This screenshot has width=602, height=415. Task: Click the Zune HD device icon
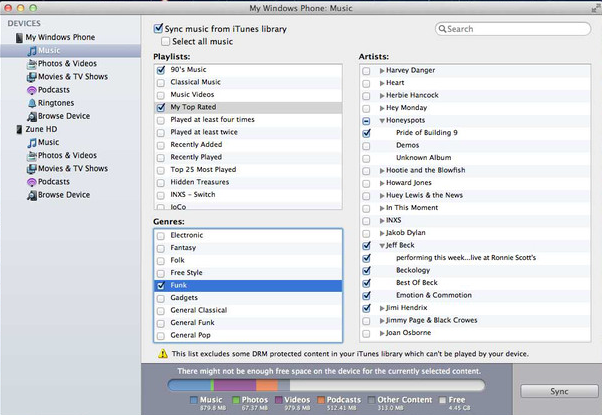coord(19,129)
